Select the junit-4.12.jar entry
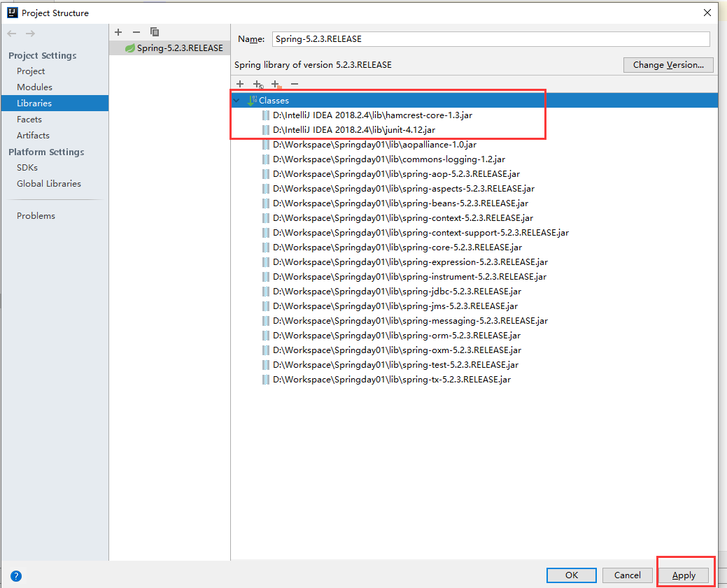 click(x=354, y=130)
